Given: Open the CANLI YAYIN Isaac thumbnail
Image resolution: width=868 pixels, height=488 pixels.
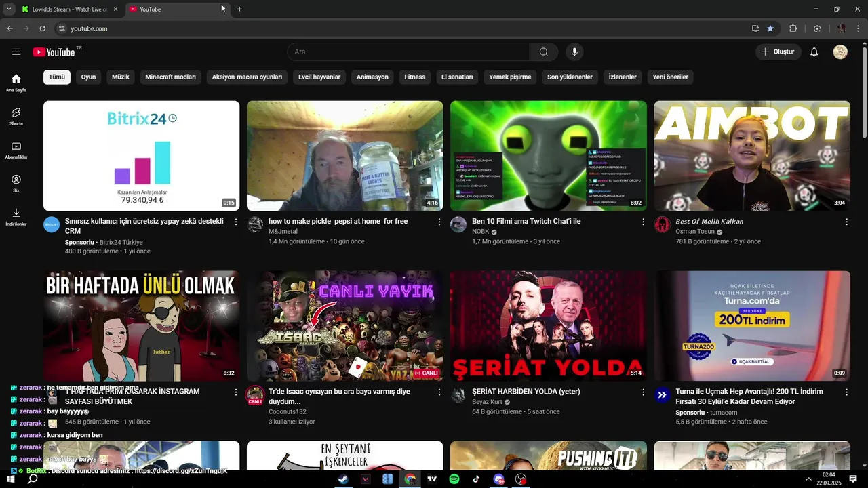Looking at the screenshot, I should (344, 326).
